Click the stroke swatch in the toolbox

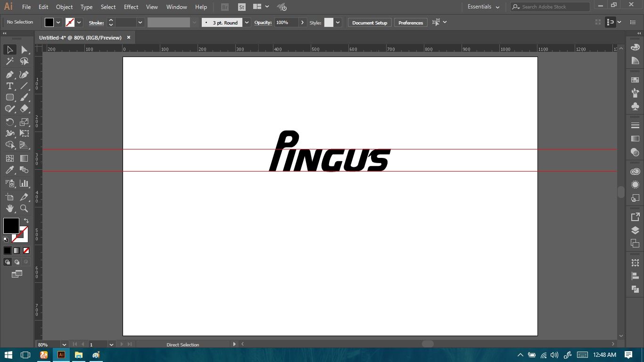(x=21, y=234)
